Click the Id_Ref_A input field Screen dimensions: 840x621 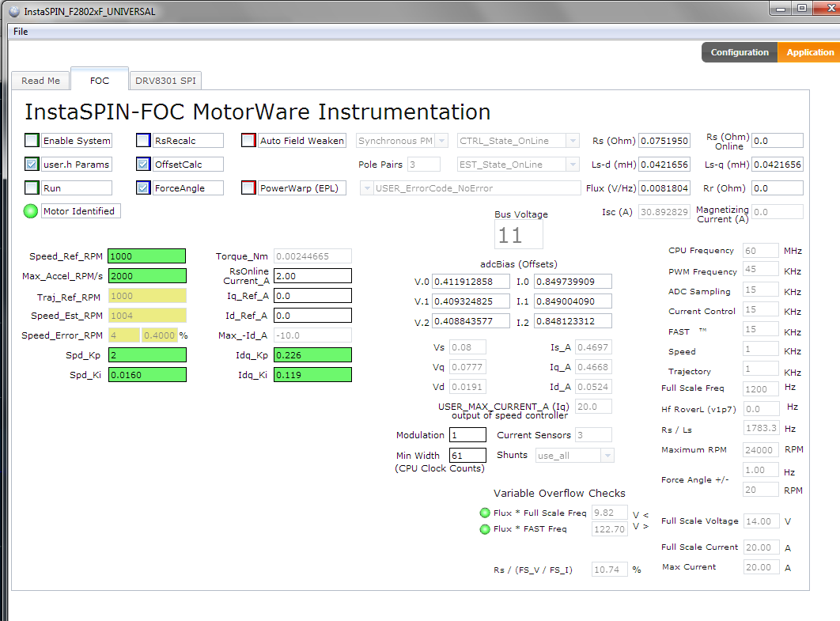click(x=313, y=316)
